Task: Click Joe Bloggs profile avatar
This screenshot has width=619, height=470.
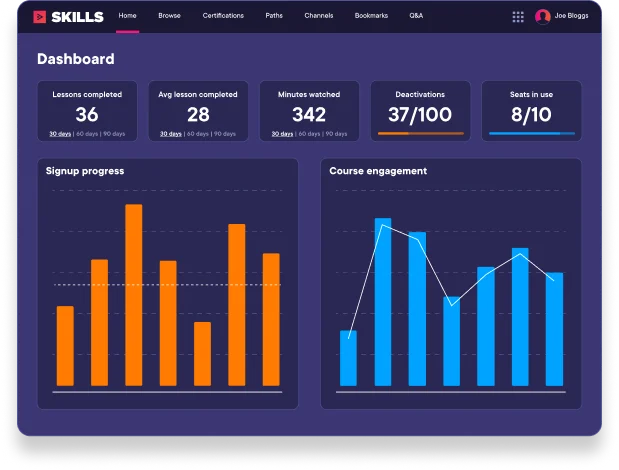Action: [x=543, y=17]
